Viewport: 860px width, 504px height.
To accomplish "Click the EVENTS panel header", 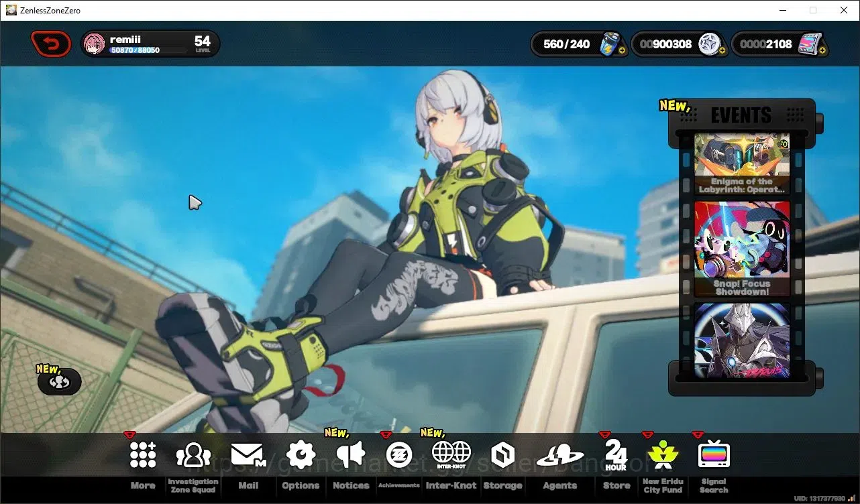I will tap(741, 115).
